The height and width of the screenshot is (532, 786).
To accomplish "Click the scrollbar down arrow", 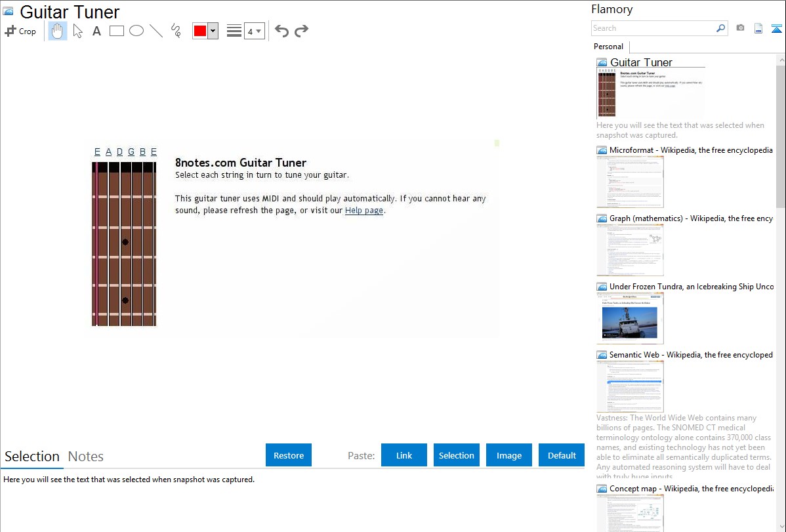I will [x=781, y=526].
